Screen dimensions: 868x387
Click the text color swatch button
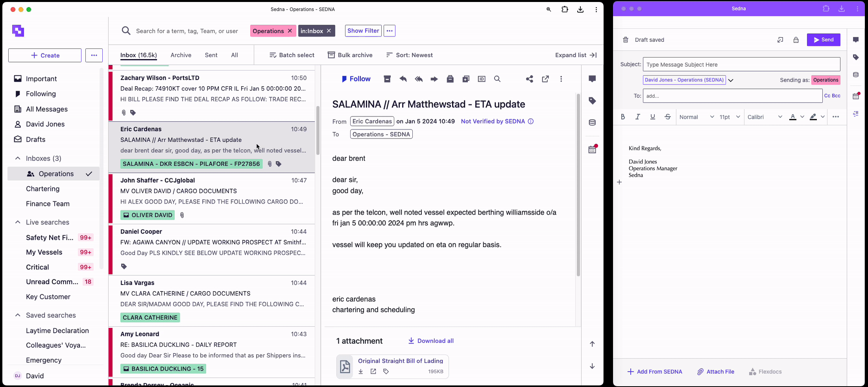(793, 117)
